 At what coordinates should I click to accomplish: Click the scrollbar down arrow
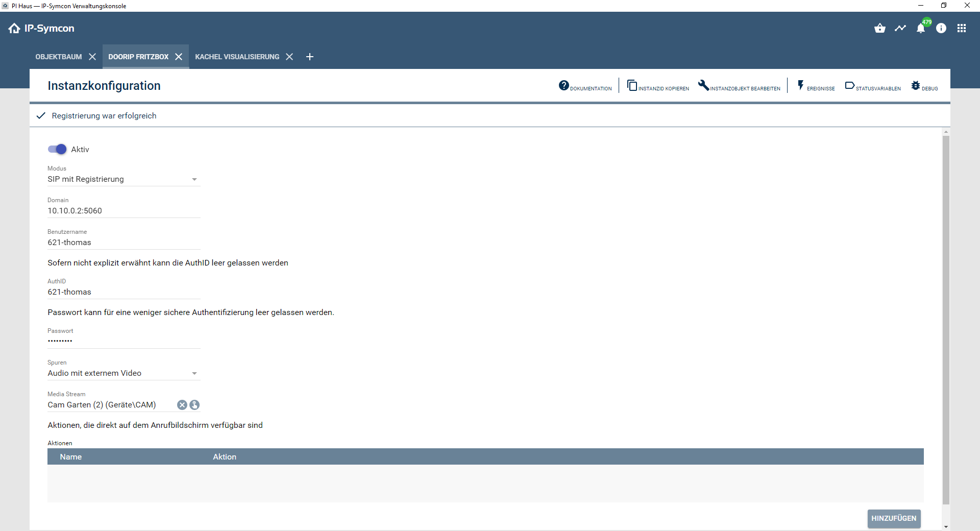[946, 526]
